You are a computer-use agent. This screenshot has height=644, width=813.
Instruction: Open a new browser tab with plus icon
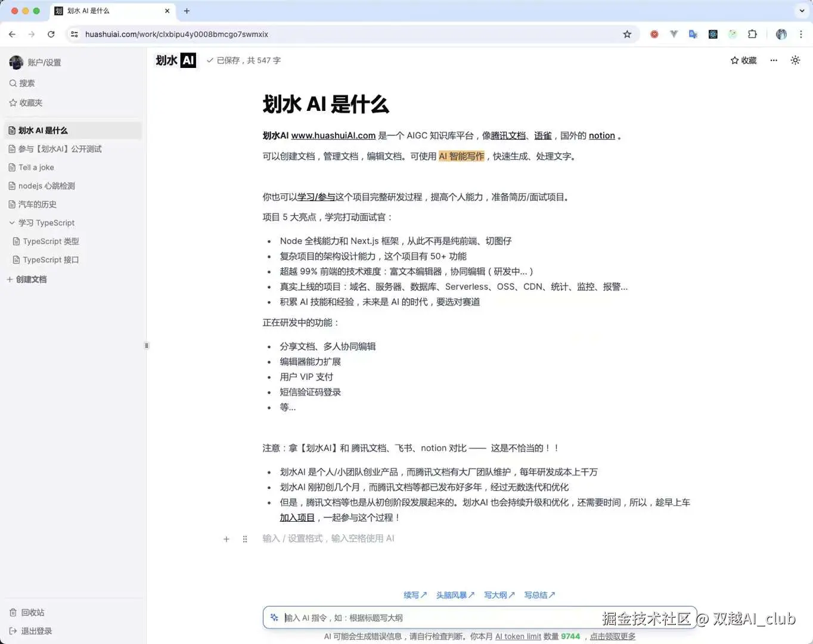[187, 11]
